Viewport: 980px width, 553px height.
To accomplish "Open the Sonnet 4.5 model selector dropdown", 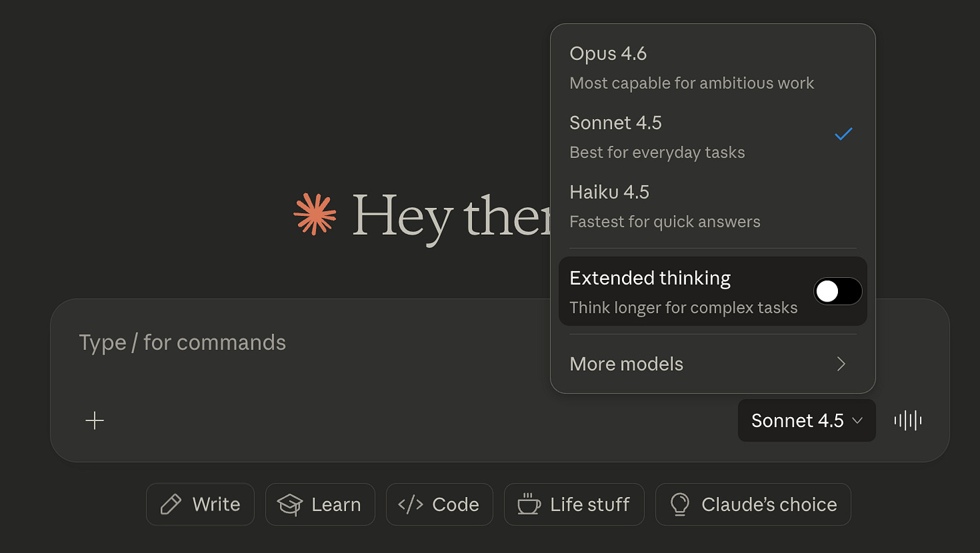I will coord(807,420).
